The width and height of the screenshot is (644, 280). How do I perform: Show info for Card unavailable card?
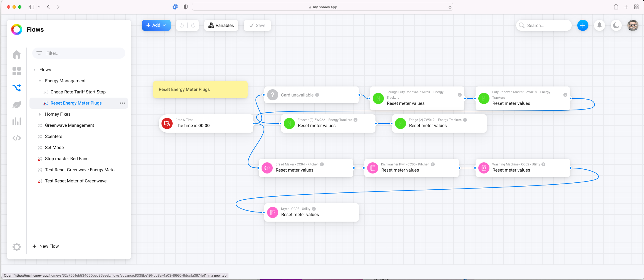pyautogui.click(x=317, y=95)
